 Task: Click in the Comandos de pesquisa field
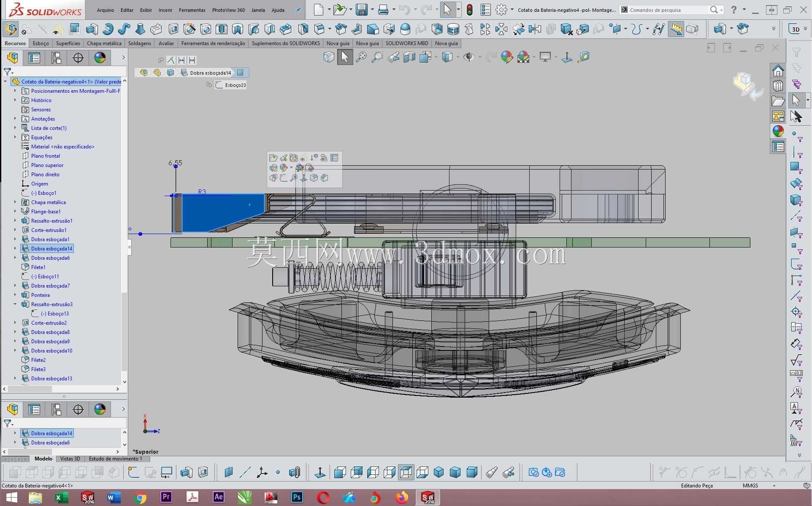point(668,10)
